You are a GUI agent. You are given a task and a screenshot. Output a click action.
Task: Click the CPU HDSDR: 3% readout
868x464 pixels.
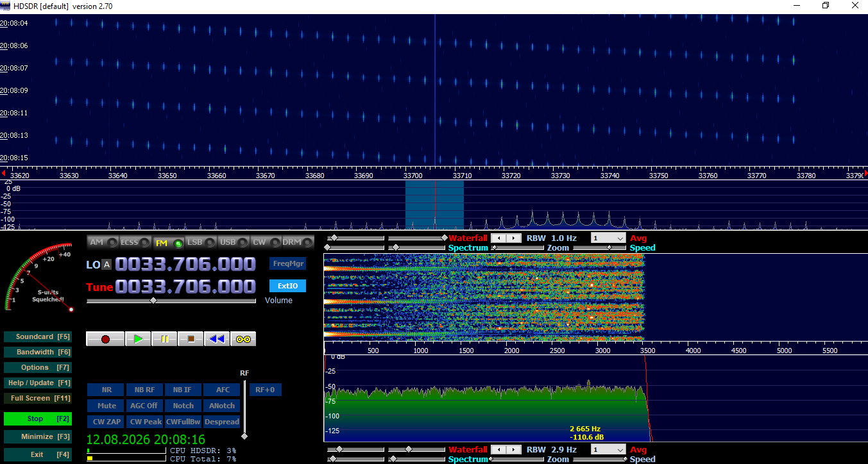[x=203, y=451]
